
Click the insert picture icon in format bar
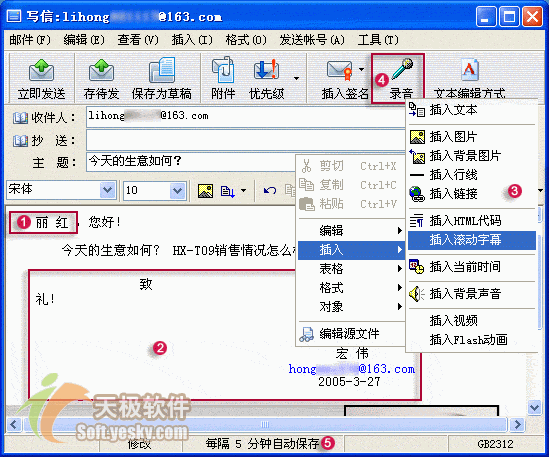(x=205, y=191)
